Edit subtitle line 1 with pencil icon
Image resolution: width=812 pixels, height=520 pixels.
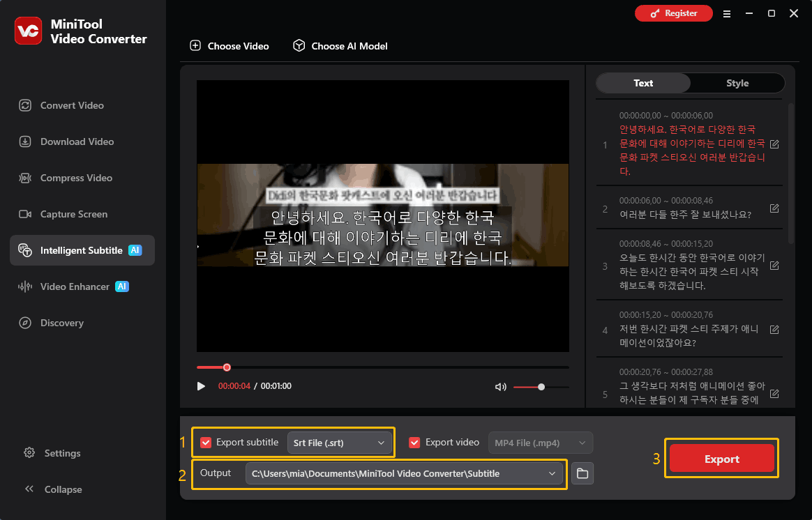(x=774, y=144)
